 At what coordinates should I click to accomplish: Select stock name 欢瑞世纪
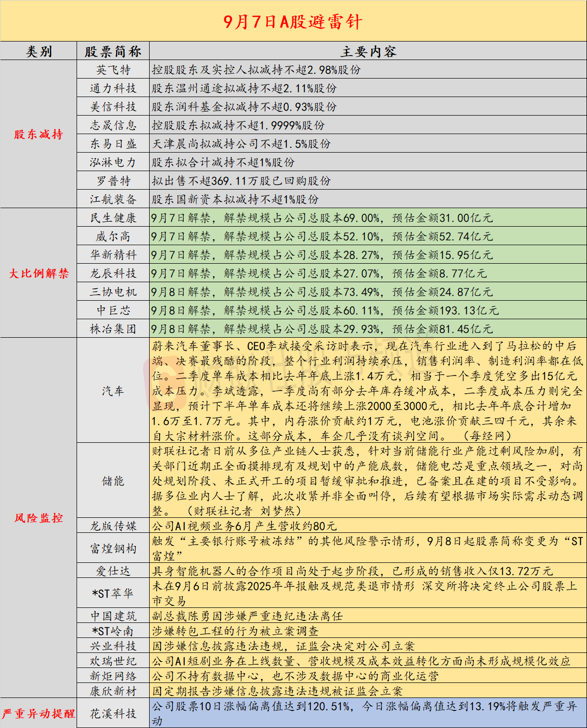pos(113,661)
